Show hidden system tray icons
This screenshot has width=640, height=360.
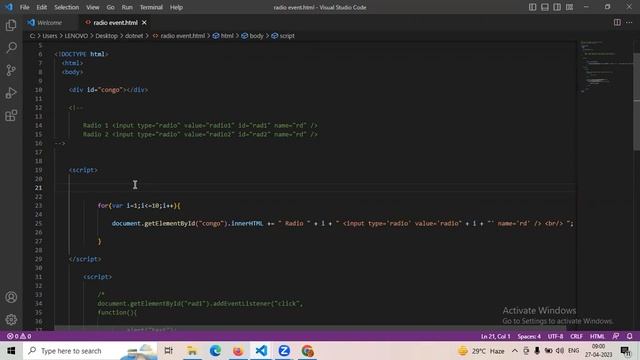pos(515,351)
